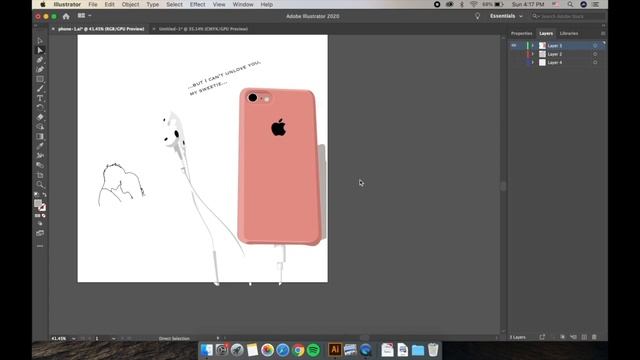Expand Layer 1 disclosure triangle
Image resolution: width=640 pixels, height=360 pixels.
point(533,45)
